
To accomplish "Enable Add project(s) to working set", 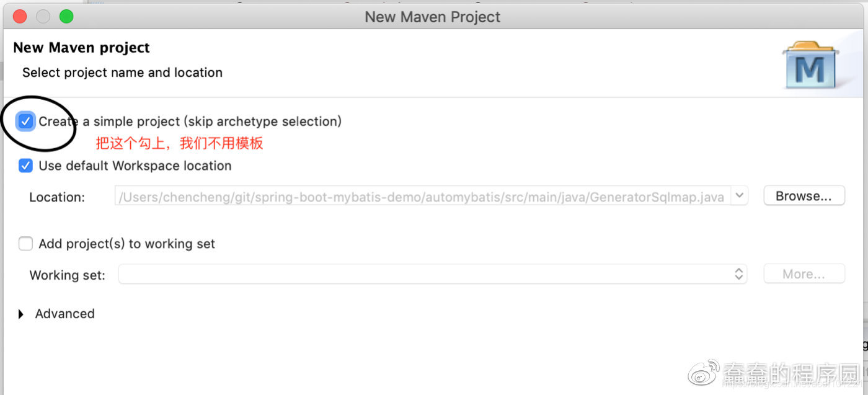I will [x=25, y=244].
